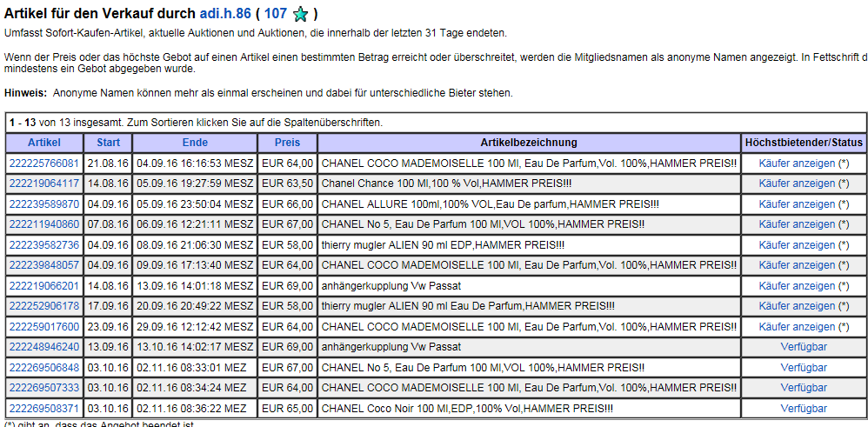Open article 222225766081
Viewport: 868px width, 427px height.
click(44, 163)
